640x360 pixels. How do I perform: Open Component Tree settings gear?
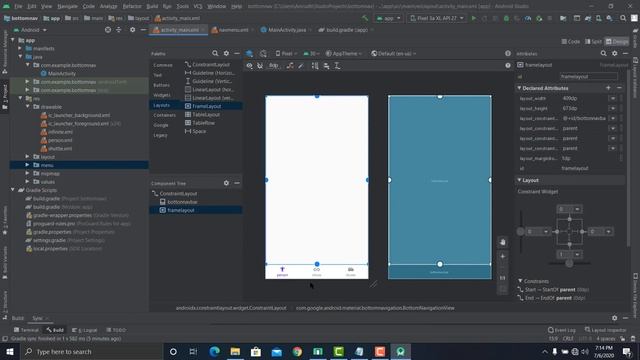click(226, 183)
